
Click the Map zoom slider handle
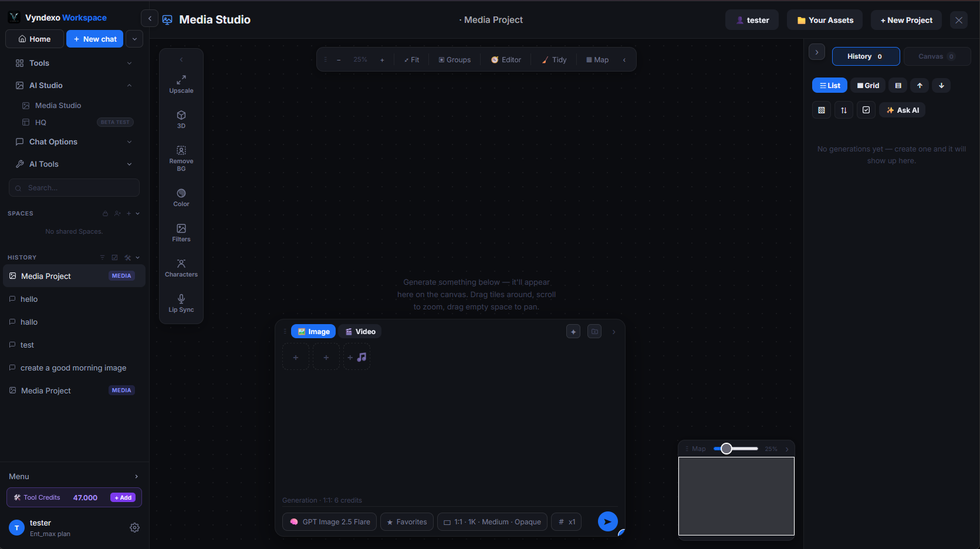coord(726,449)
